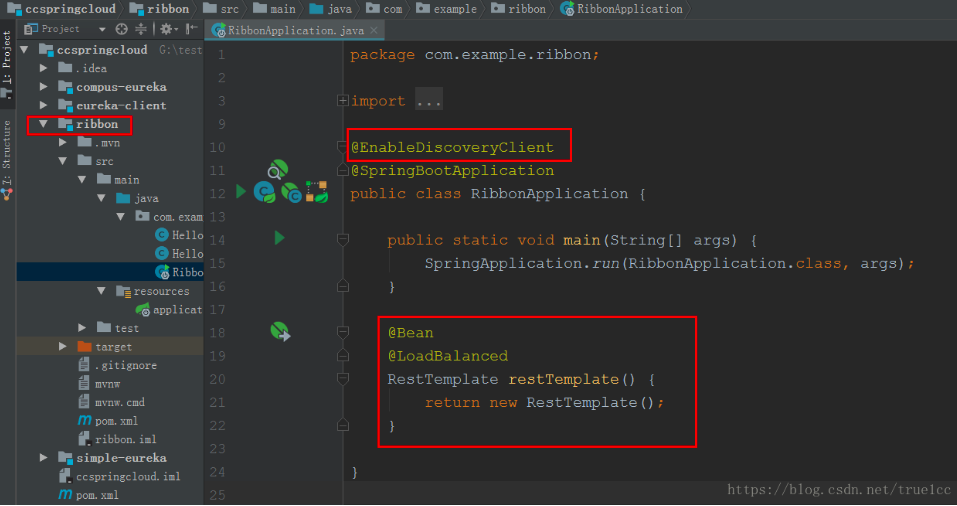Expand the compus-eureka module

pyautogui.click(x=43, y=87)
